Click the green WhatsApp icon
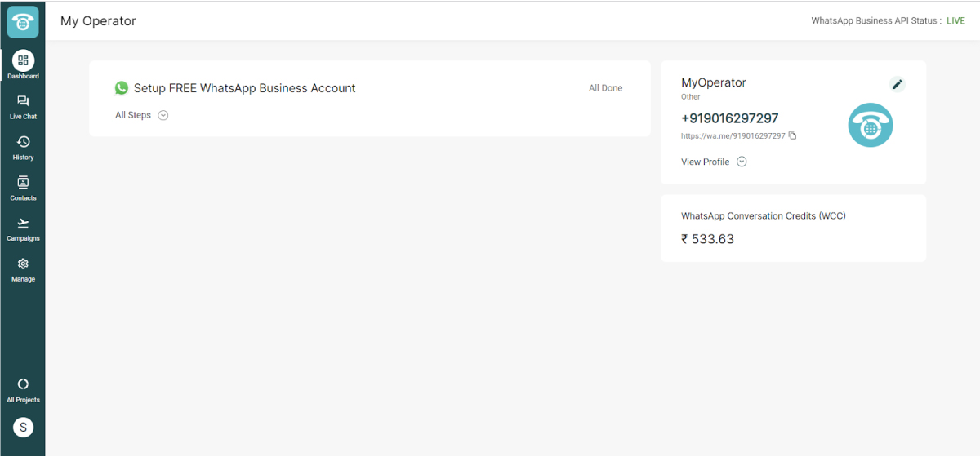 pyautogui.click(x=122, y=88)
